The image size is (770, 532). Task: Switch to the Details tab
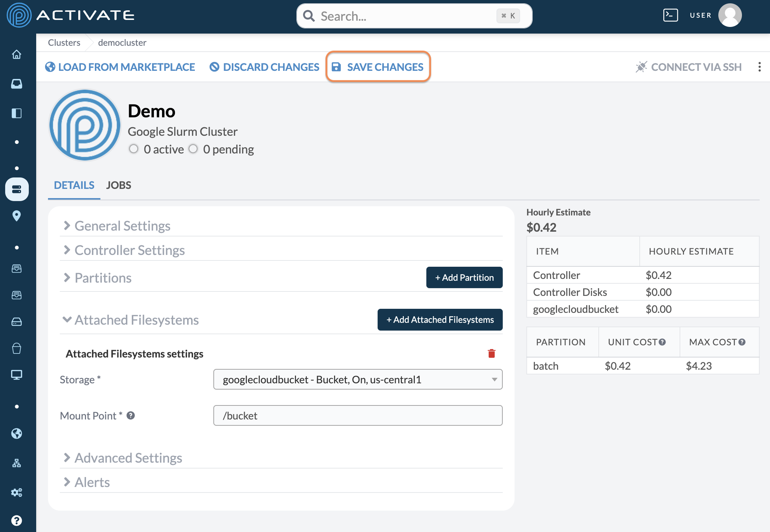click(74, 185)
